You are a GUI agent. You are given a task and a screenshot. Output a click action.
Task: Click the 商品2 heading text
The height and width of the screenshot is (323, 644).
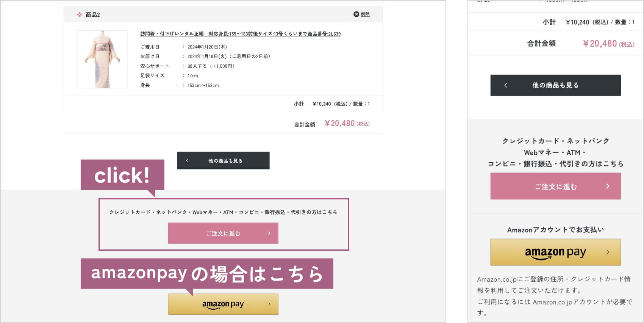92,15
